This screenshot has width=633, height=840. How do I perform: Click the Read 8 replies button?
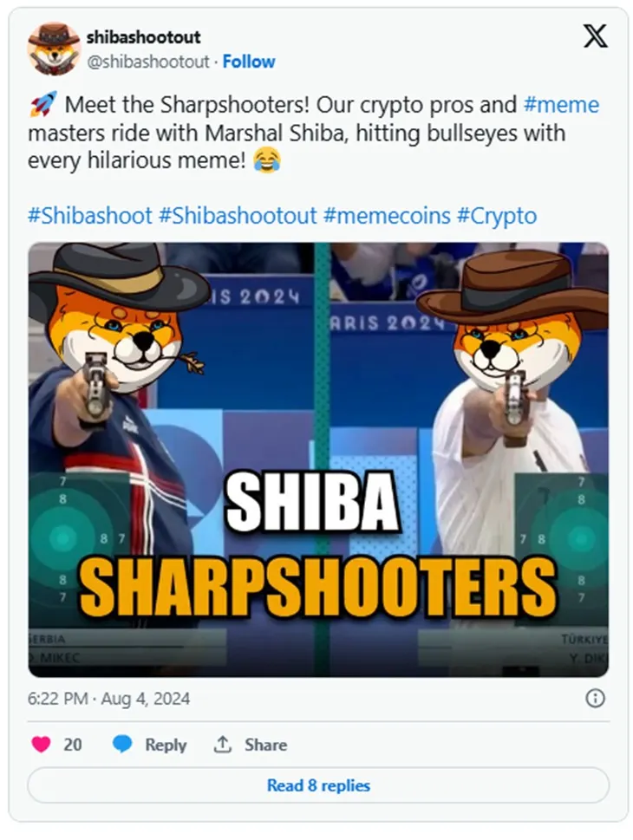(318, 785)
